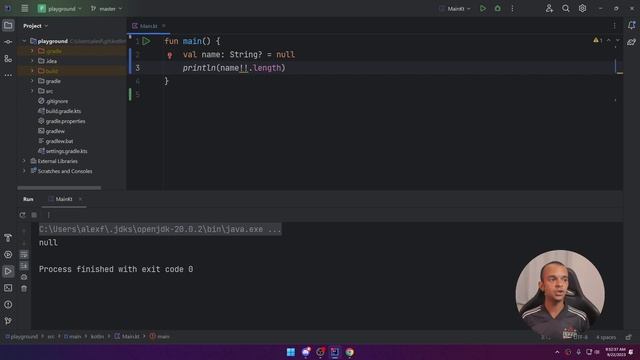The width and height of the screenshot is (640, 360).
Task: Toggle soft-wrap in the console
Action: tap(24, 255)
